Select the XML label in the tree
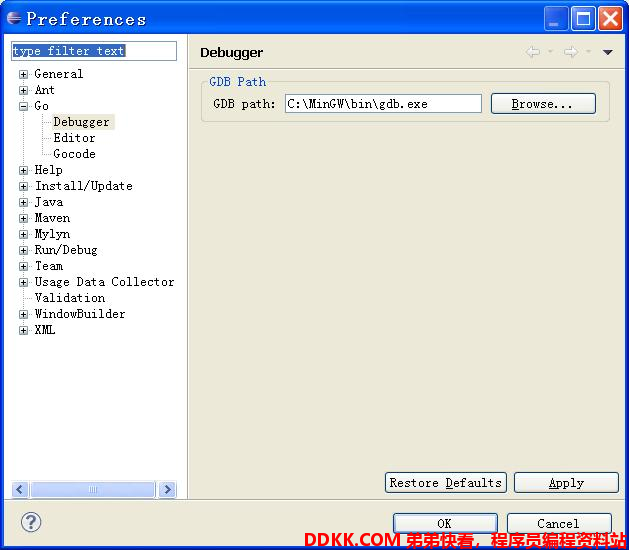This screenshot has height=550, width=629. click(x=45, y=330)
